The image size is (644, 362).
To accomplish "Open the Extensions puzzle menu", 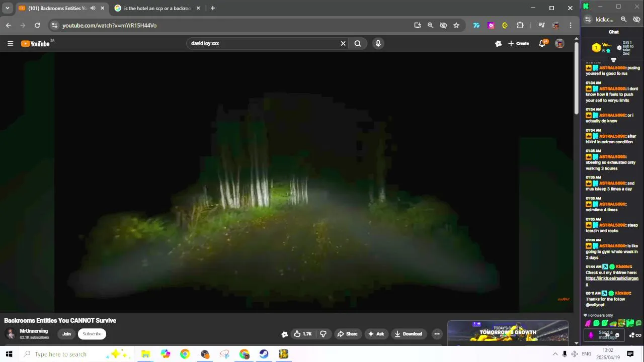I will (x=520, y=25).
